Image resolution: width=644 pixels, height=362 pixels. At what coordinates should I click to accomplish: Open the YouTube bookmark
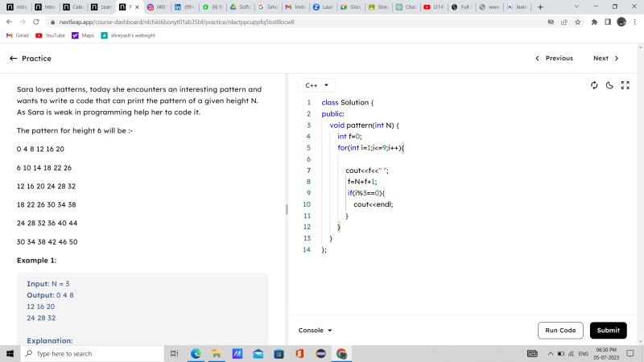pos(50,35)
